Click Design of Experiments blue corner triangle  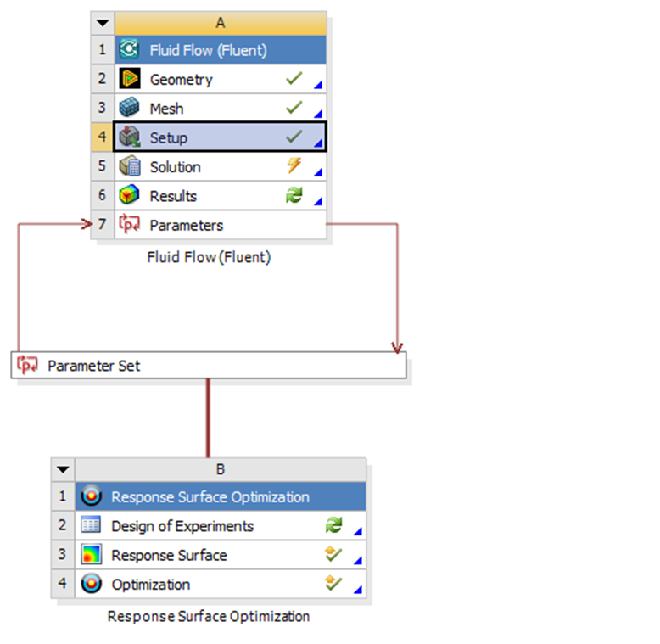click(358, 531)
